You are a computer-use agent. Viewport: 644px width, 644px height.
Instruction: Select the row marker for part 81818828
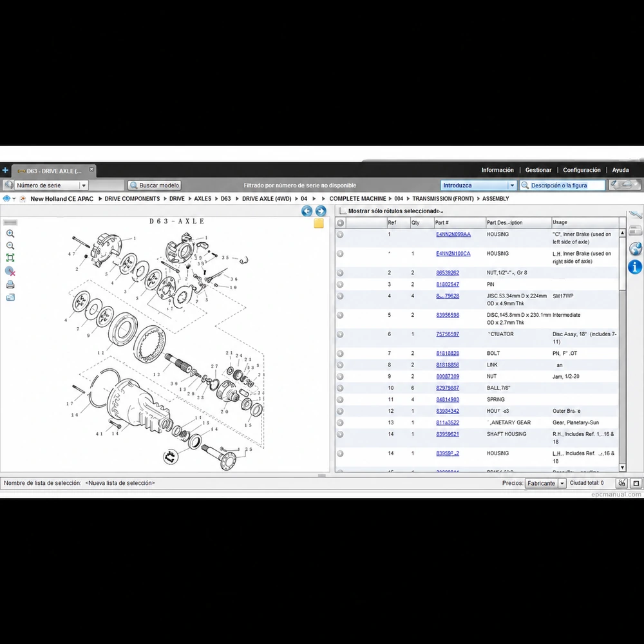coord(340,354)
